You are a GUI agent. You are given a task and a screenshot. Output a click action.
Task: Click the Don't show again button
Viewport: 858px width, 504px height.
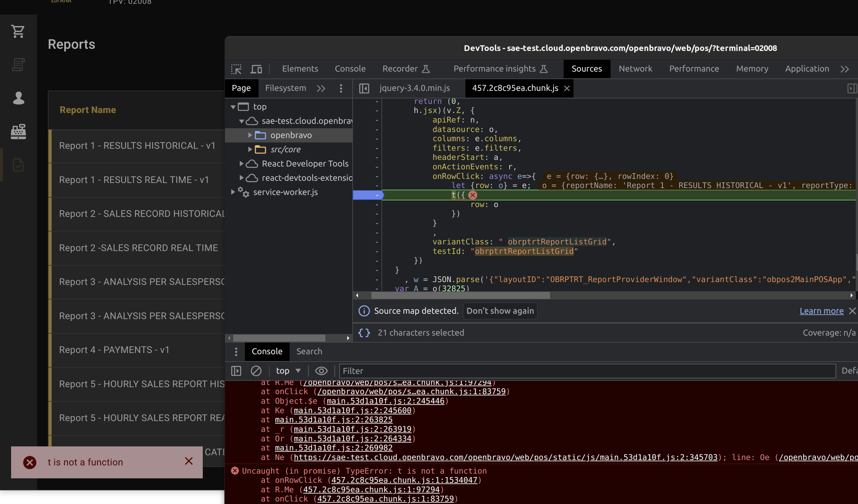pyautogui.click(x=500, y=311)
